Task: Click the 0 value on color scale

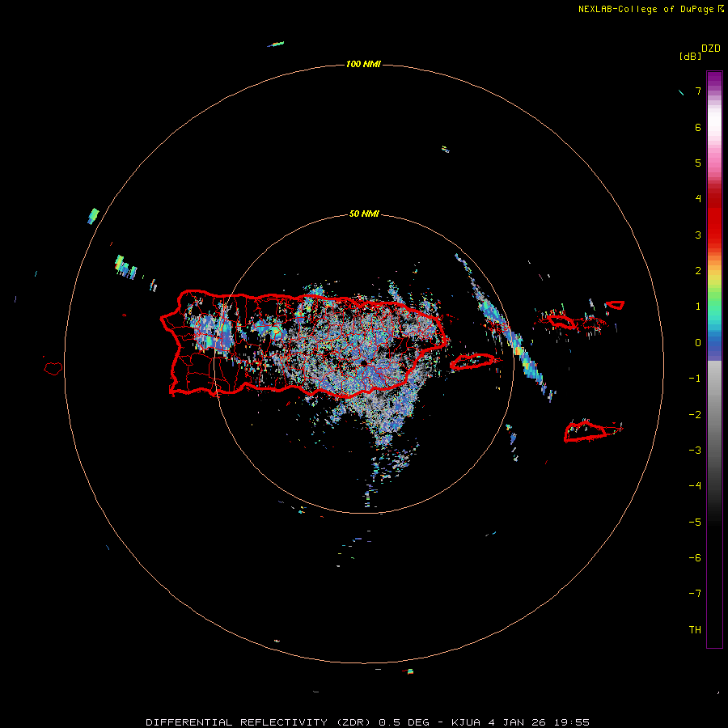Action: point(698,343)
